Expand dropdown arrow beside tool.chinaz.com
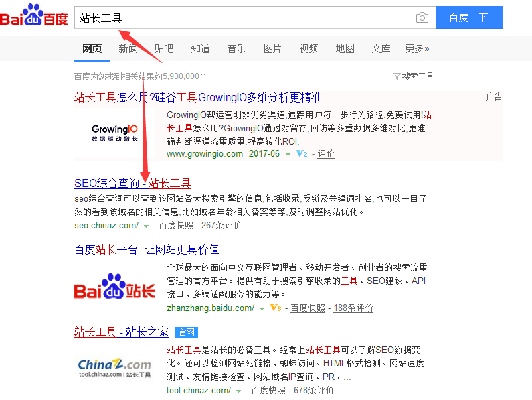This screenshot has height=400, width=532. pyautogui.click(x=238, y=391)
